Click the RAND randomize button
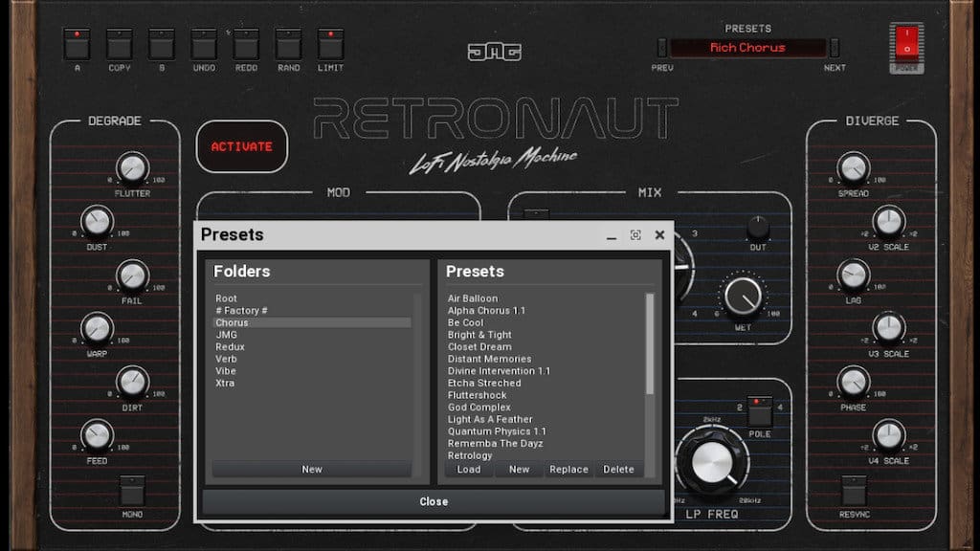 (x=288, y=44)
